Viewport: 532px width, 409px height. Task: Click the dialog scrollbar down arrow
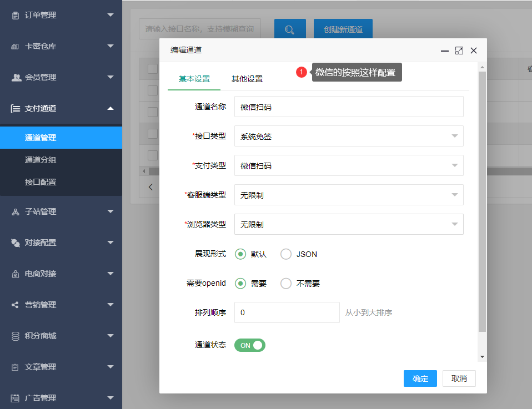(x=482, y=357)
